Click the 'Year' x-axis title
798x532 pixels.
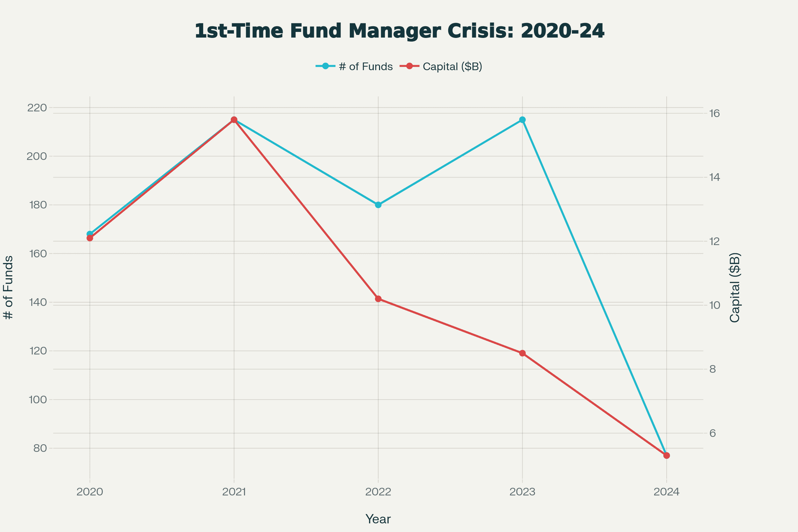pos(378,519)
